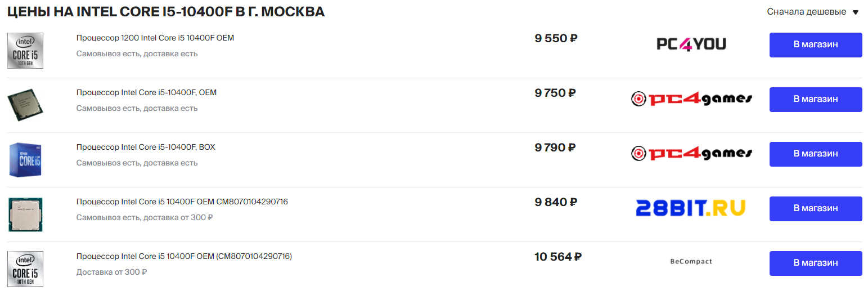The width and height of the screenshot is (868, 295).
Task: Open 'Процессор Intel Core i5-10400F, BOX' link
Action: (x=146, y=147)
